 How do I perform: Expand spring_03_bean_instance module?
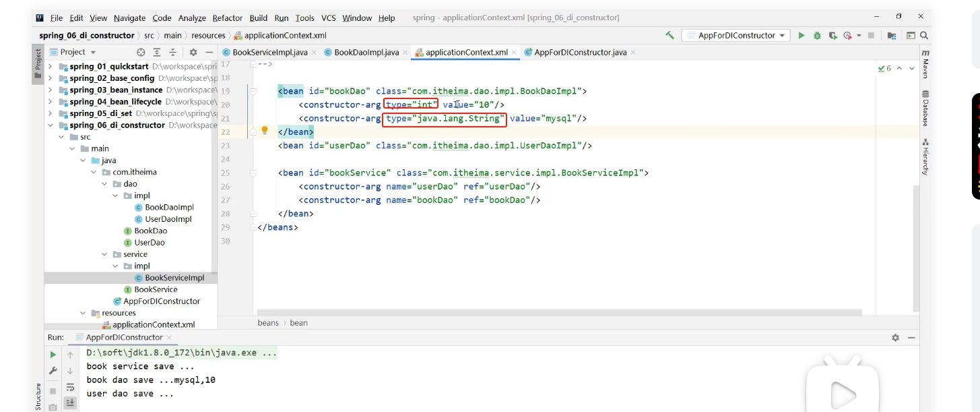click(x=51, y=90)
